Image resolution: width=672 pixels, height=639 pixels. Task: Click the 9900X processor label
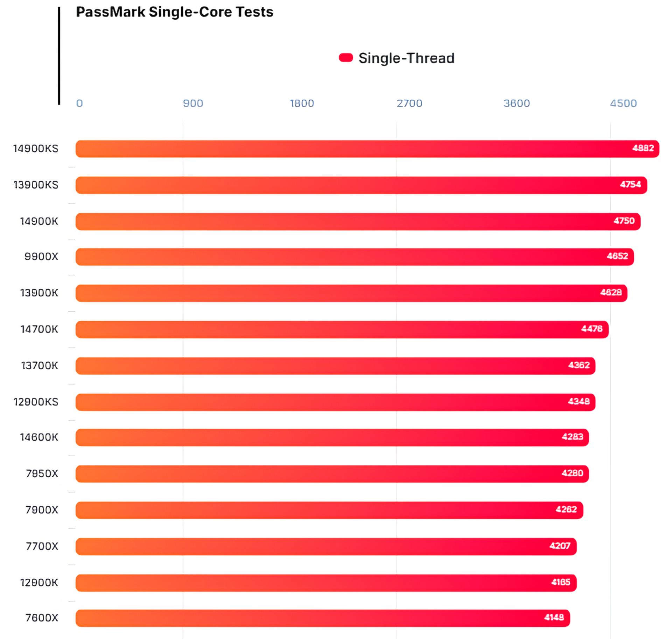(x=41, y=257)
